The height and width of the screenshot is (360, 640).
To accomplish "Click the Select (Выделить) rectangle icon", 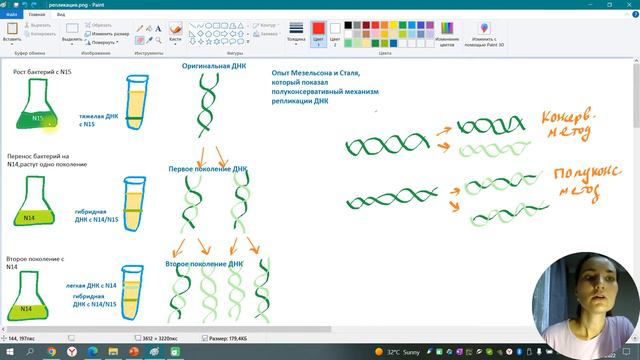I will pyautogui.click(x=72, y=28).
